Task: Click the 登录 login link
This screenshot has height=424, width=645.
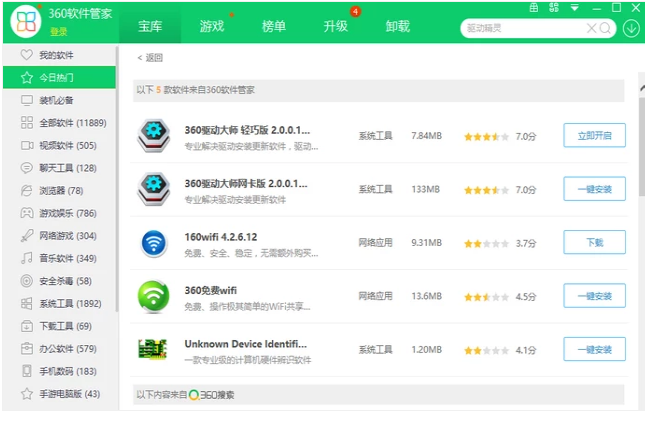Action: (59, 32)
